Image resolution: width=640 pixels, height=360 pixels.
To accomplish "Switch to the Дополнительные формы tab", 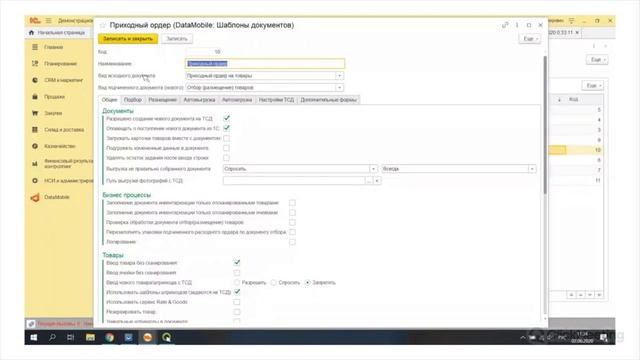I will (329, 100).
